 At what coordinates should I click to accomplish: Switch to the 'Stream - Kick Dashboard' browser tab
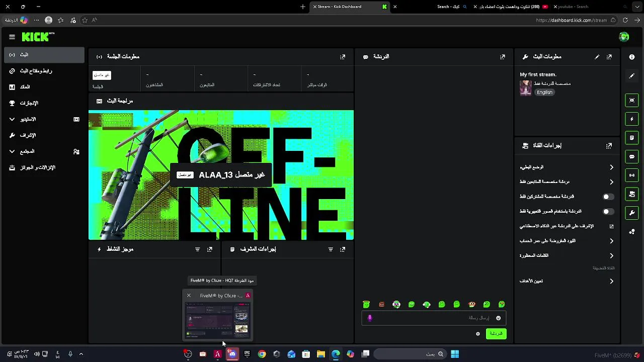tap(350, 7)
